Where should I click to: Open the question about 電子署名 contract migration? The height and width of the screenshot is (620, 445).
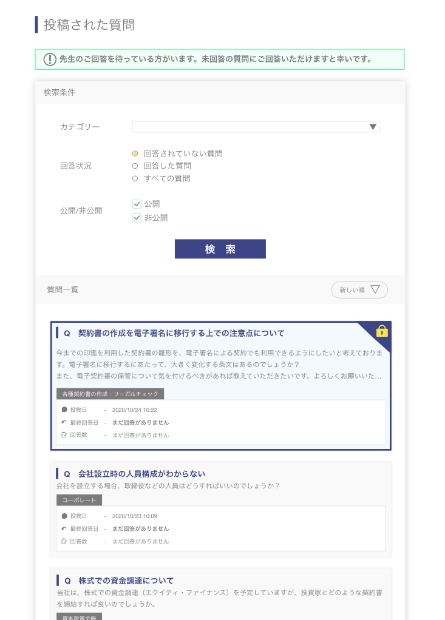181,333
